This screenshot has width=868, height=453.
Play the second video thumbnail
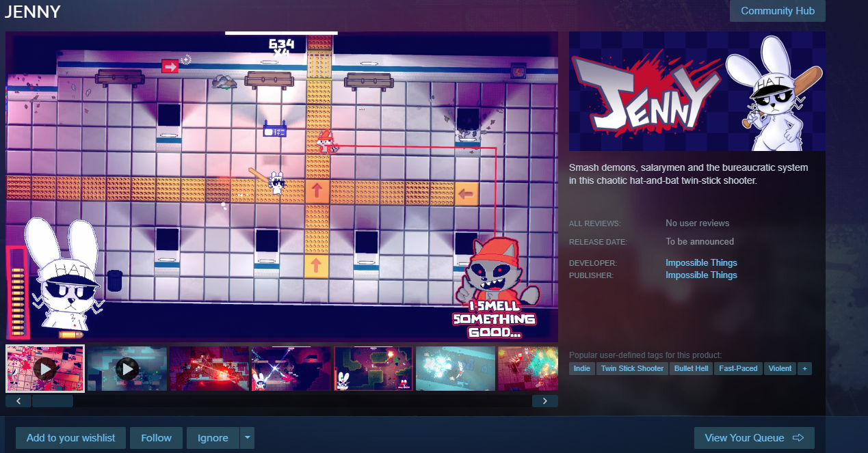(127, 369)
